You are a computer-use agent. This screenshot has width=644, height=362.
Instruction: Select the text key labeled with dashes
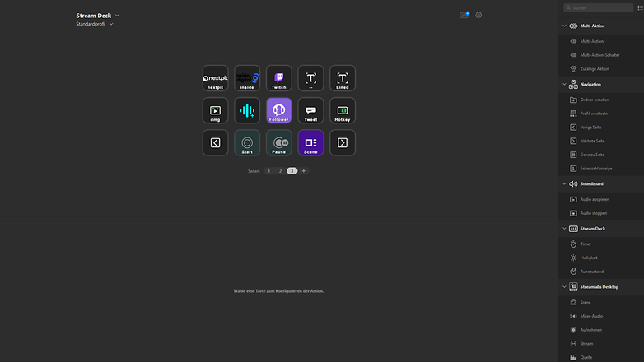[x=310, y=78]
